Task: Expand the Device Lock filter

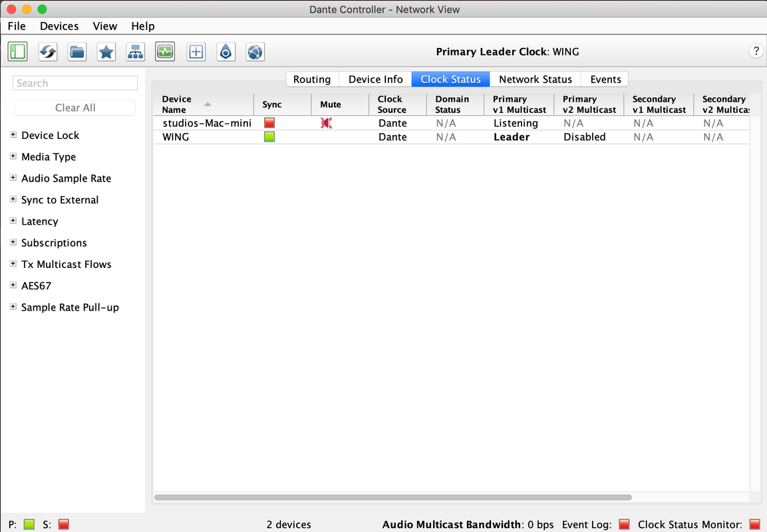Action: pyautogui.click(x=13, y=134)
